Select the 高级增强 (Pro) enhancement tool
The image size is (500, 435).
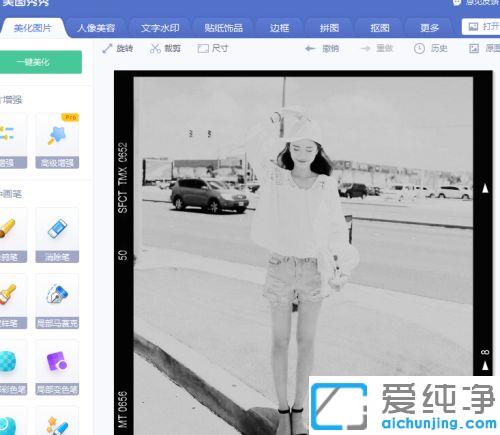point(57,140)
